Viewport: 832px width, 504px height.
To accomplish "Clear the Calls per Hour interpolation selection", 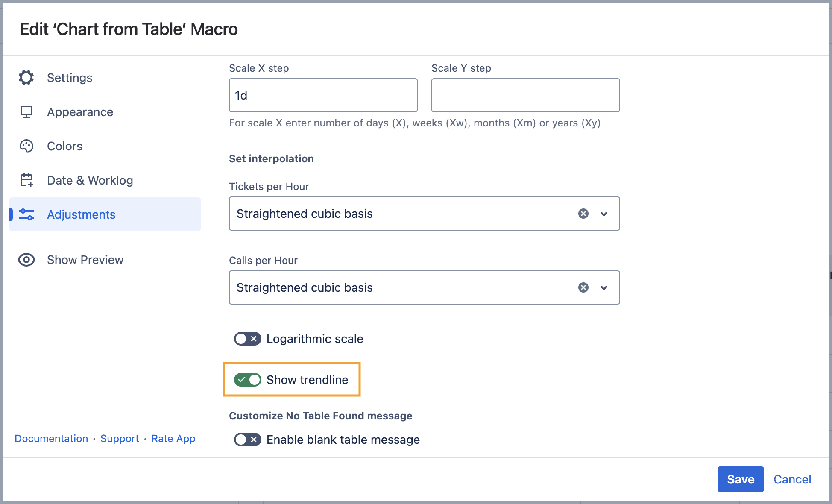I will 583,287.
